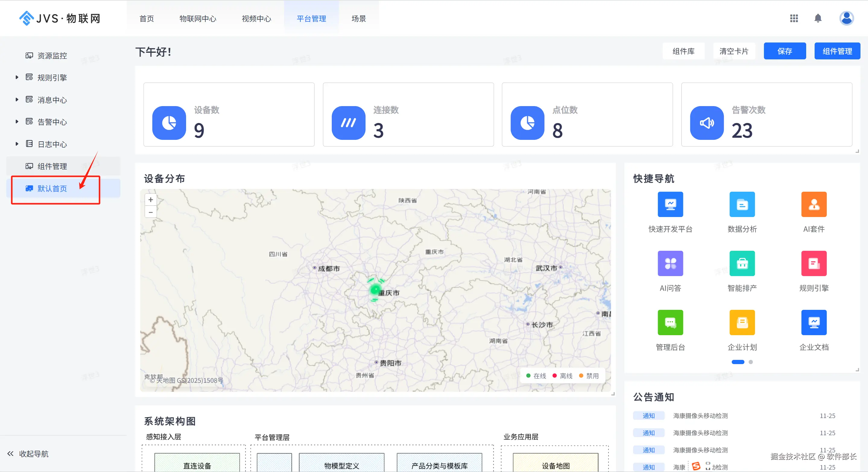Click the notification bell icon
The height and width of the screenshot is (472, 868).
pos(817,18)
